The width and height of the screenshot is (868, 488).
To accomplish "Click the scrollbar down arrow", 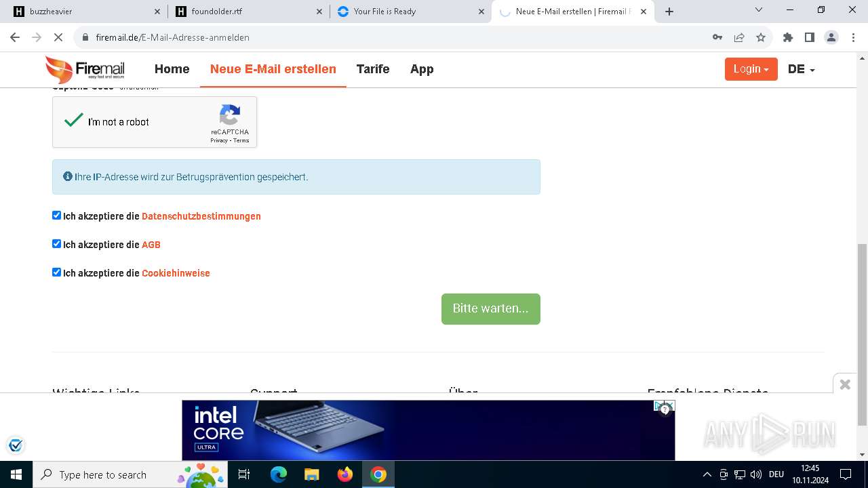I will 863,455.
